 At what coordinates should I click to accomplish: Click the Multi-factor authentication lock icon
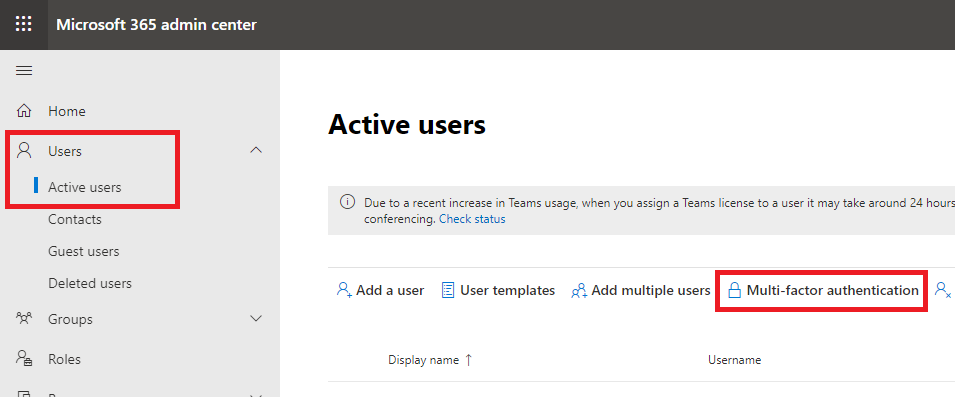click(735, 290)
